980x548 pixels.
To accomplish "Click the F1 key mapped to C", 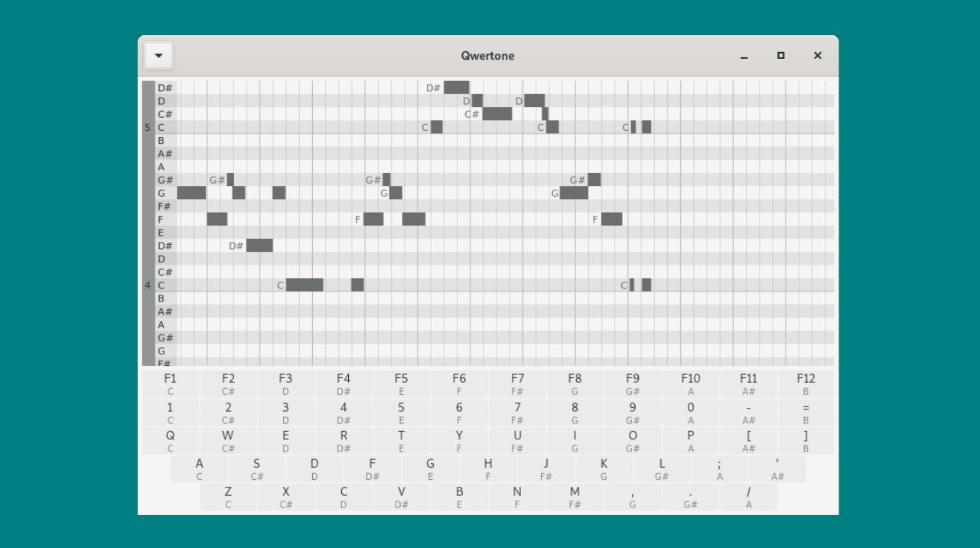I will click(170, 384).
